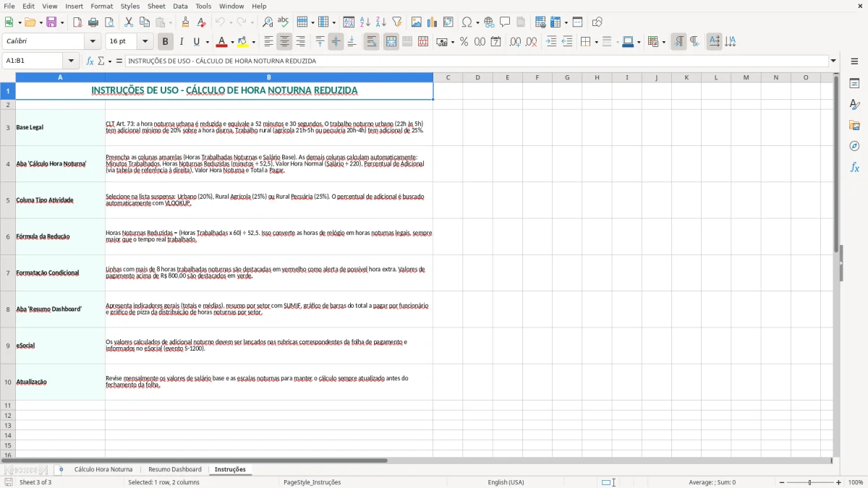
Task: Export directly as PDF icon
Action: point(77,22)
